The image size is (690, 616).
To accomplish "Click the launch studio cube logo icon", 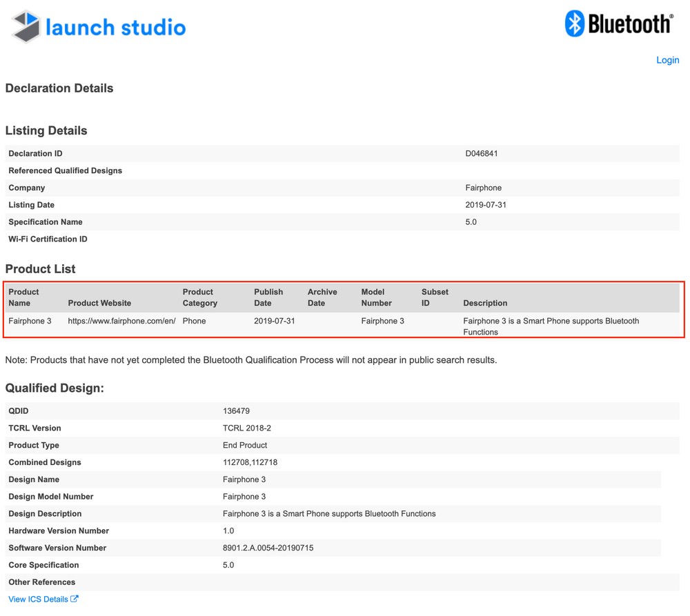I will pos(26,26).
